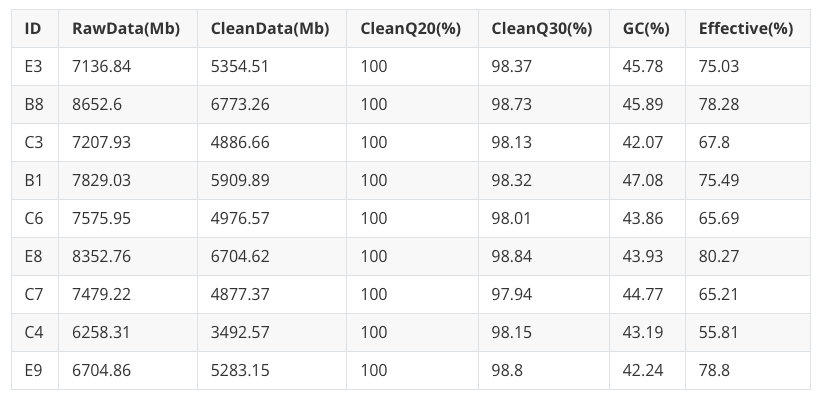
Task: Select the CleanData(Mb) column header
Action: pos(270,28)
